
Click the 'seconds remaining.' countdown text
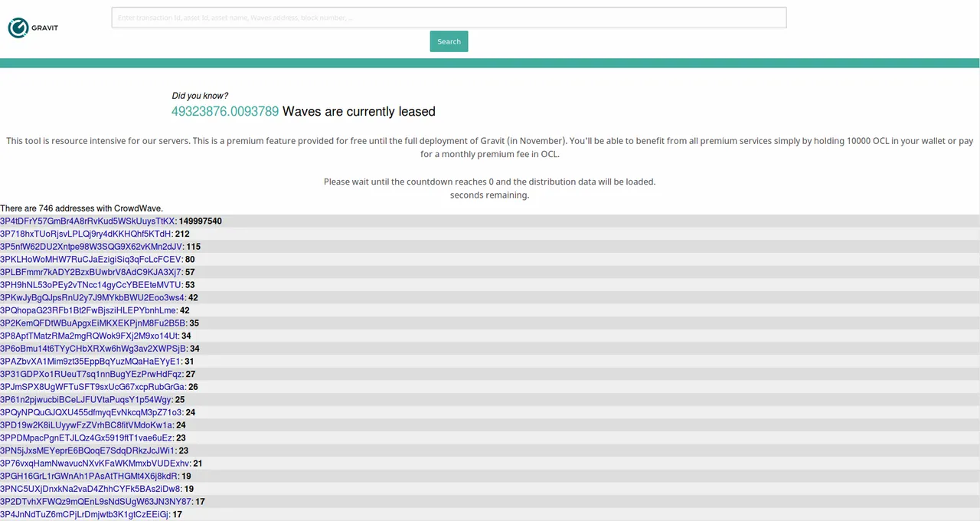489,195
